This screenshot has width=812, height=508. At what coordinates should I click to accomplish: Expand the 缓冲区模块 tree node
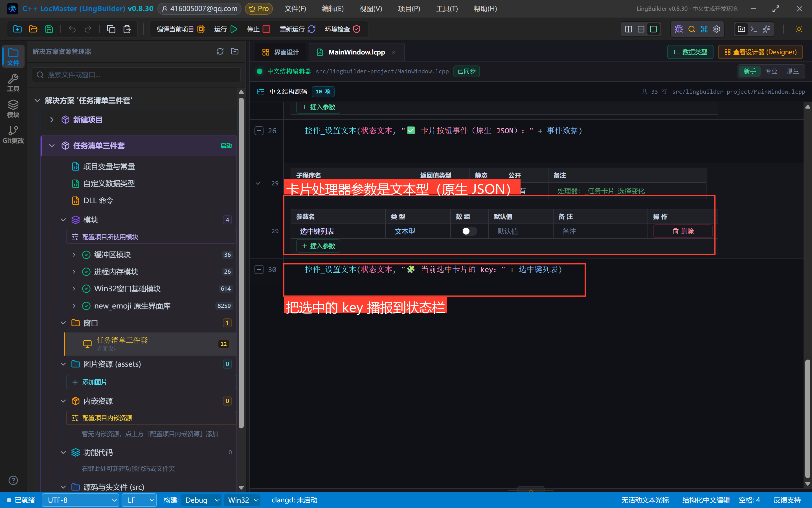(x=74, y=255)
